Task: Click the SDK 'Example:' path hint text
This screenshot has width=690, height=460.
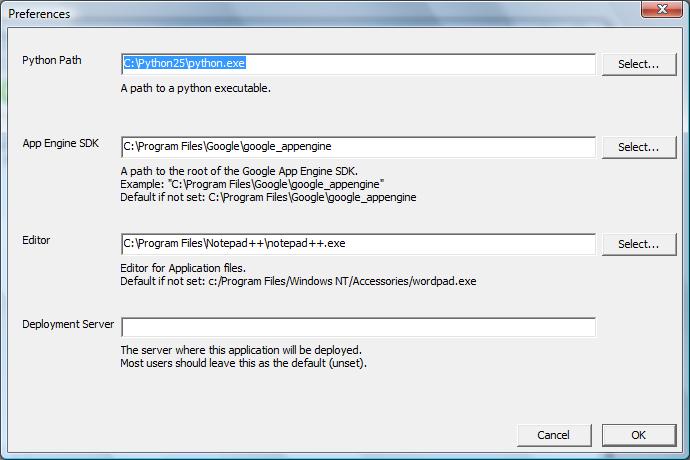Action: (x=252, y=184)
